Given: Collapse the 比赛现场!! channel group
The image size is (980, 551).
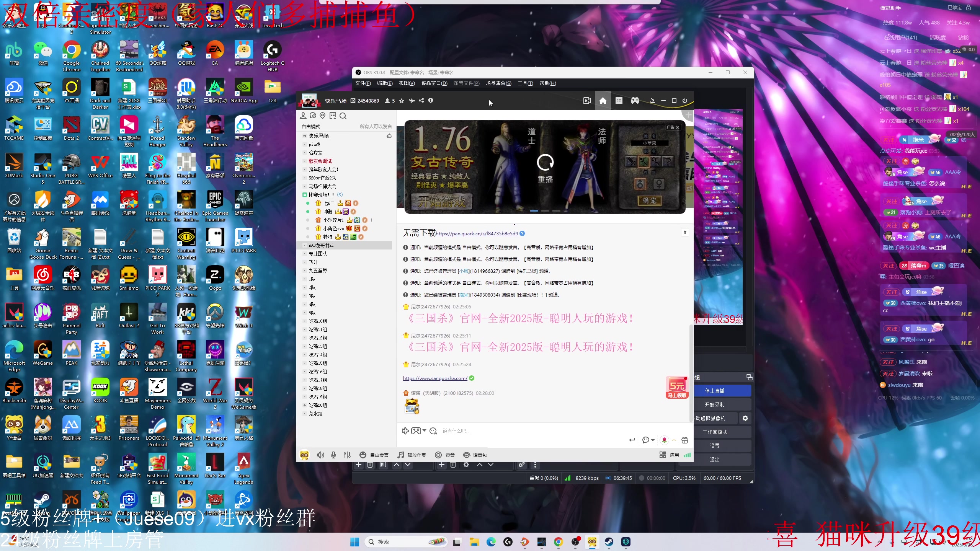Looking at the screenshot, I should click(304, 195).
